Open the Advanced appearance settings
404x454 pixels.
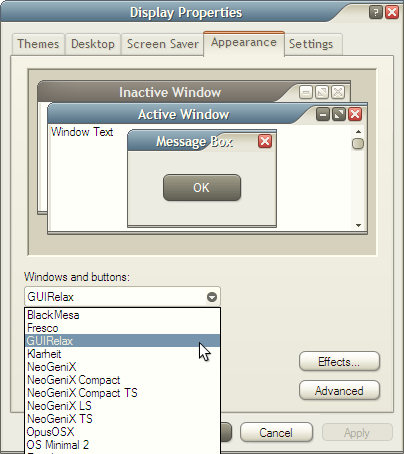coord(339,390)
